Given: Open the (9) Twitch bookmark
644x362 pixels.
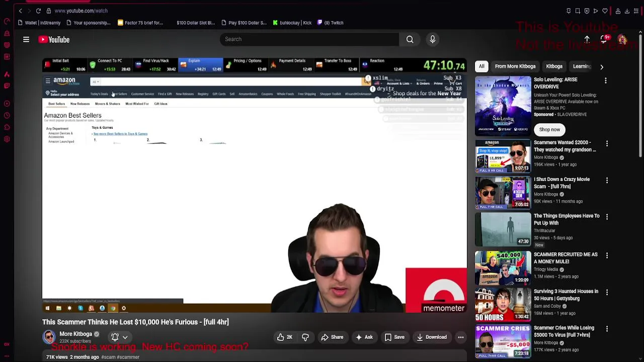Looking at the screenshot, I should point(331,23).
